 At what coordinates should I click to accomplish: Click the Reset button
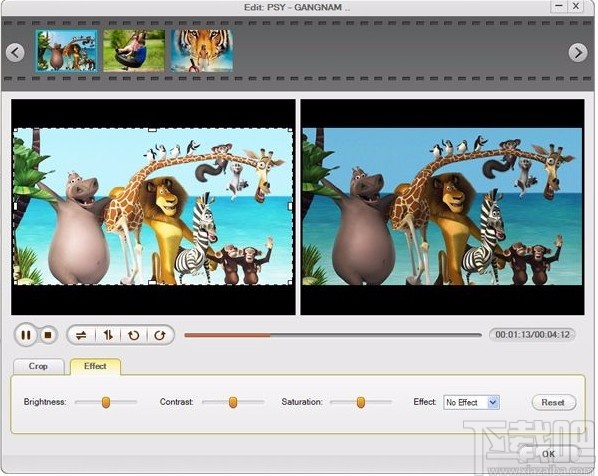click(553, 402)
